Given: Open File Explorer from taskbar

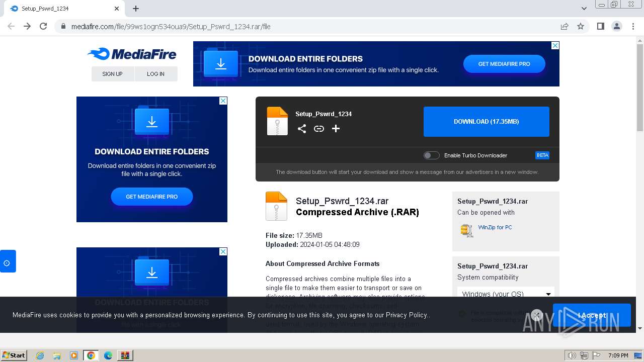Looking at the screenshot, I should click(57, 355).
